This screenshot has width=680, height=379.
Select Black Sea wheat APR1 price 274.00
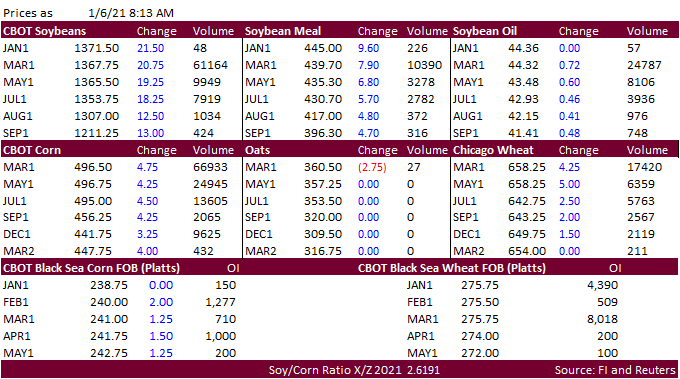[x=480, y=336]
